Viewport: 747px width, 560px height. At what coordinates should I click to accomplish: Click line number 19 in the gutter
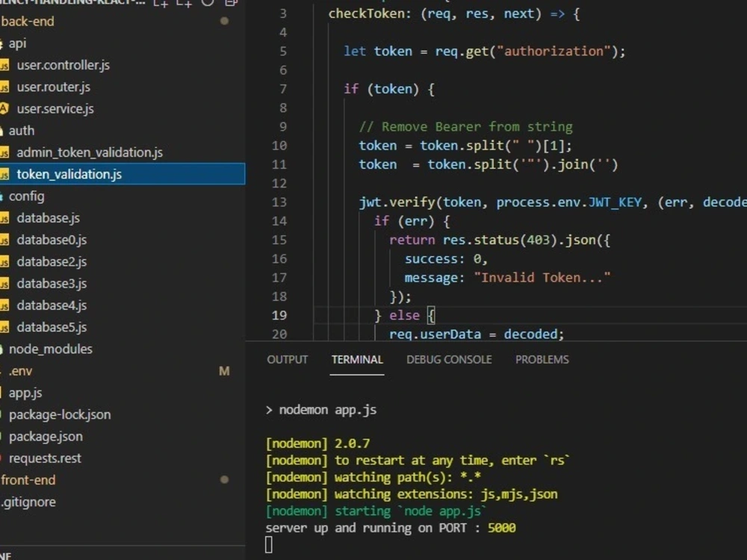click(279, 315)
